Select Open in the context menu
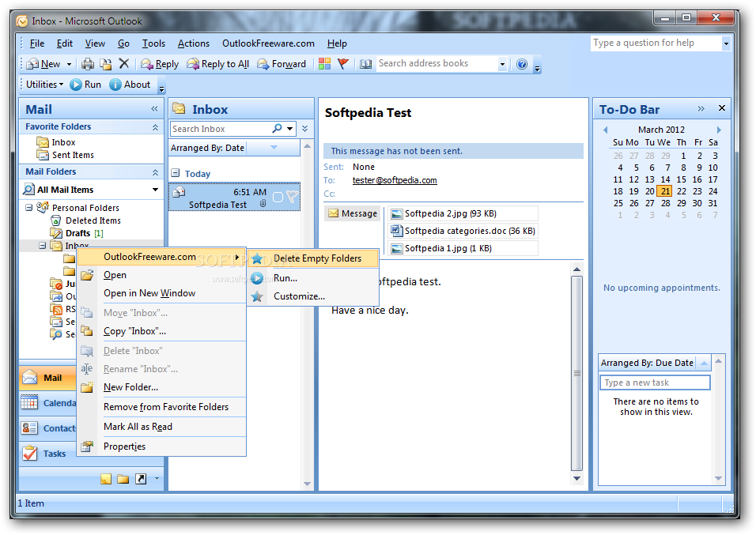 click(162, 275)
